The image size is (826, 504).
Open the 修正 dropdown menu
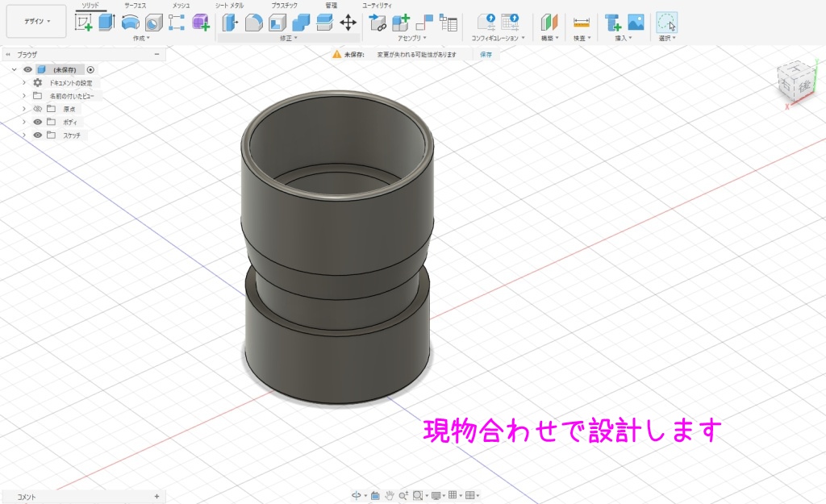(x=289, y=38)
